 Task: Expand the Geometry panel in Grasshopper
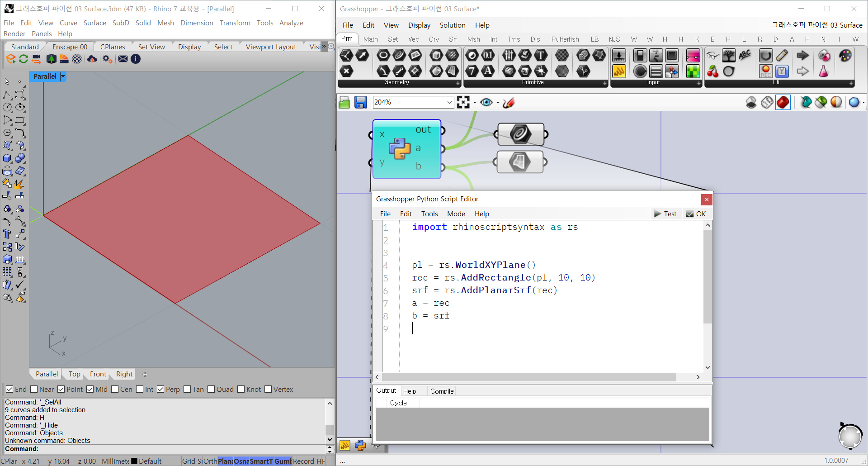(458, 83)
